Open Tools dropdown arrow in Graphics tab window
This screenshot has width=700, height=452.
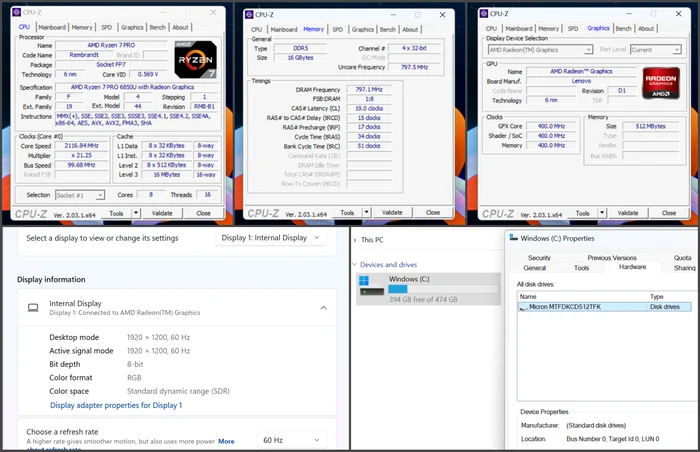pos(602,213)
